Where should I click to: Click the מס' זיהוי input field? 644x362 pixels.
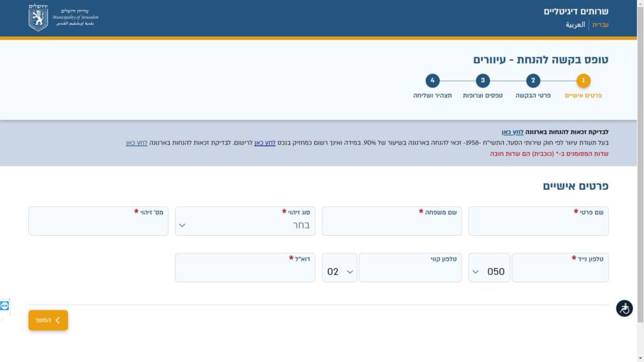point(98,224)
